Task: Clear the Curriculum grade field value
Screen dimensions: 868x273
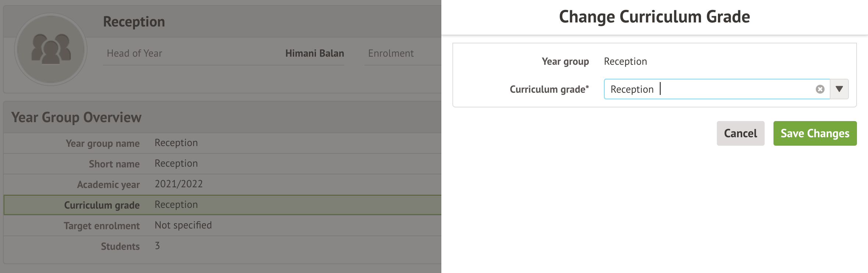Action: tap(820, 89)
